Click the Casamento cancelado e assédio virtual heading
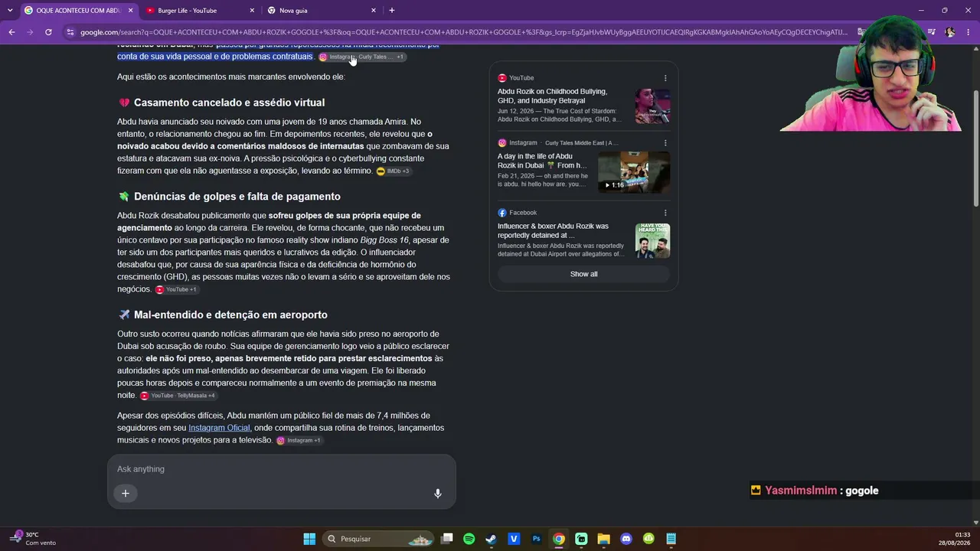This screenshot has height=551, width=980. tap(229, 103)
